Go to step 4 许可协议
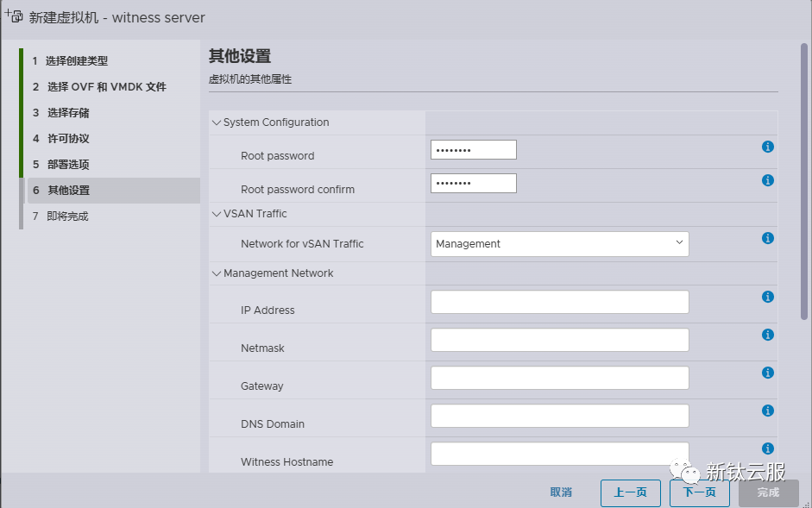Image resolution: width=812 pixels, height=508 pixels. coord(61,139)
